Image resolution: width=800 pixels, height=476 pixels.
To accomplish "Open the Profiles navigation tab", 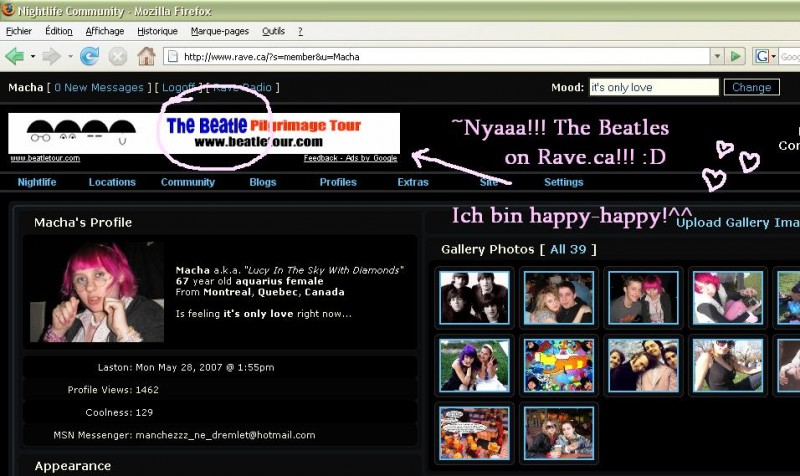I will [x=338, y=182].
